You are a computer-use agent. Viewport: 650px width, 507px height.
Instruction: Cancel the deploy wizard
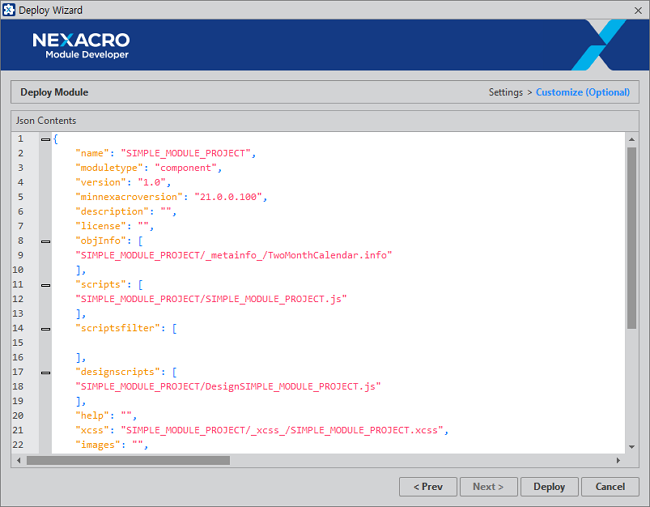[x=610, y=487]
